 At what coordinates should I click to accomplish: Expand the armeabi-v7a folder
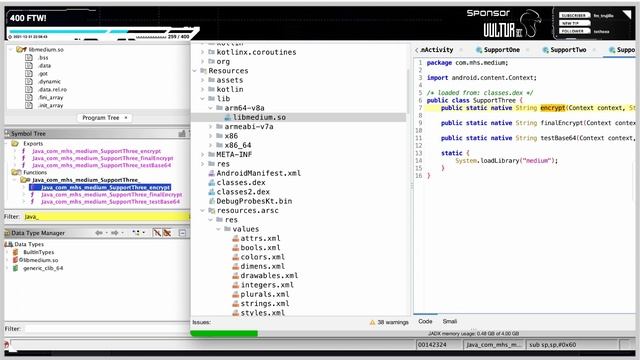click(x=211, y=127)
